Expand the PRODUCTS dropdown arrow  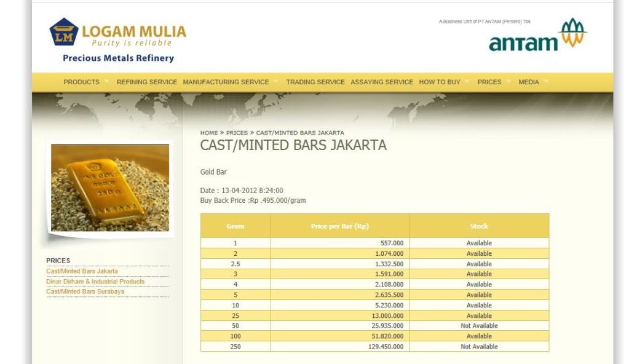coord(106,81)
